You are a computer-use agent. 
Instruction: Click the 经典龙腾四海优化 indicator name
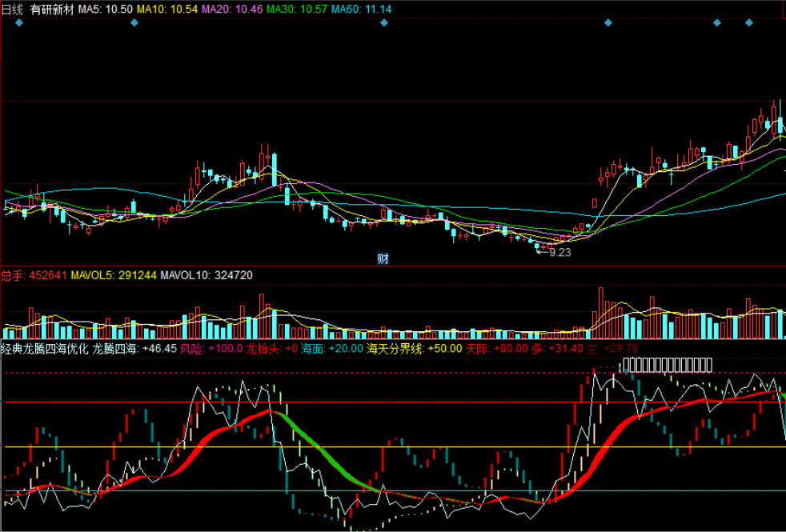pyautogui.click(x=45, y=349)
